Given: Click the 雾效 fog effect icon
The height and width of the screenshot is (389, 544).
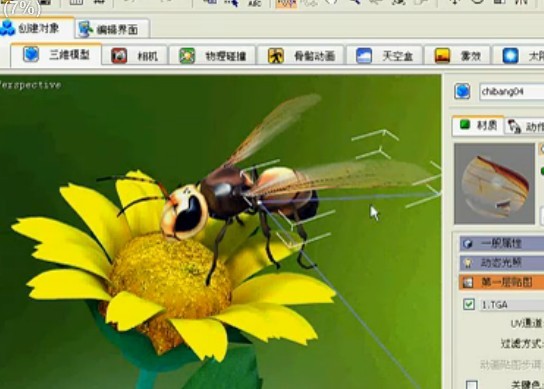Looking at the screenshot, I should [442, 56].
